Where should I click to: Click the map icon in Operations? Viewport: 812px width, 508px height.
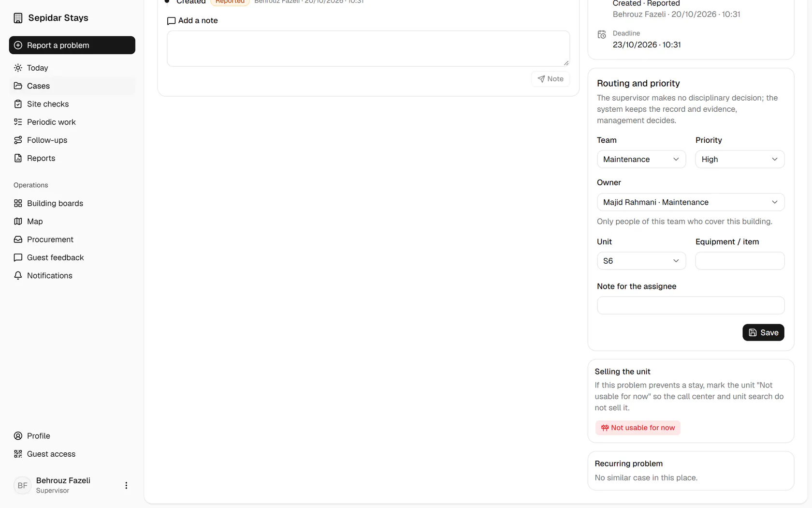click(x=18, y=221)
